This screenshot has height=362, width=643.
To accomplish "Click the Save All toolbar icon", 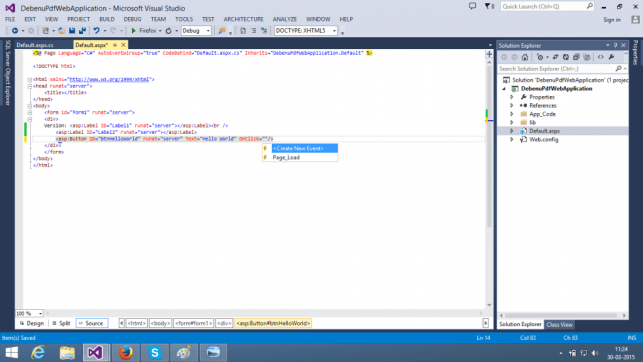I will point(82,31).
